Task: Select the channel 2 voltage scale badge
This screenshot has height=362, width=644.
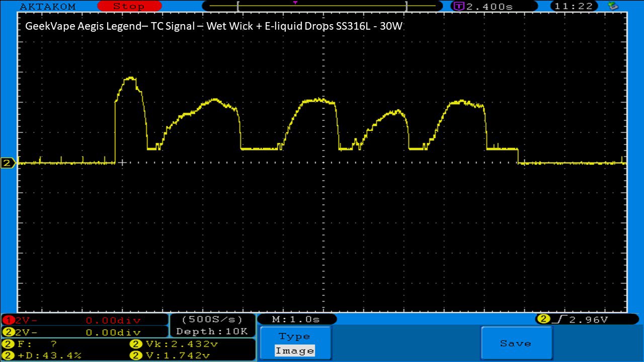Action: point(9,332)
